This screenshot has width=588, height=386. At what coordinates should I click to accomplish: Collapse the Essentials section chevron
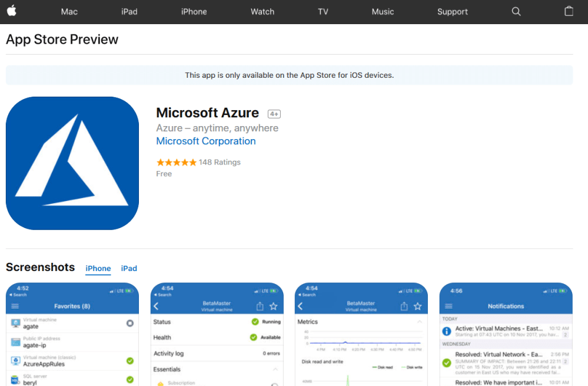point(274,369)
